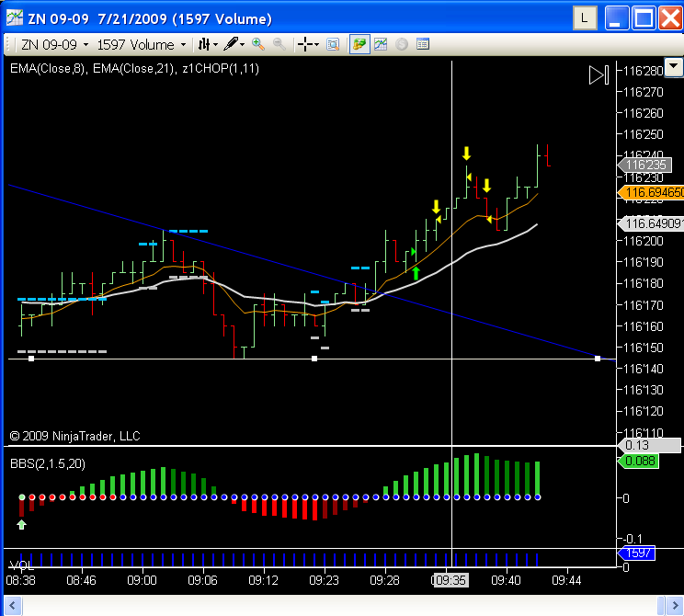The image size is (684, 616).
Task: Click the 116'150 price axis label
Action: pos(643,348)
